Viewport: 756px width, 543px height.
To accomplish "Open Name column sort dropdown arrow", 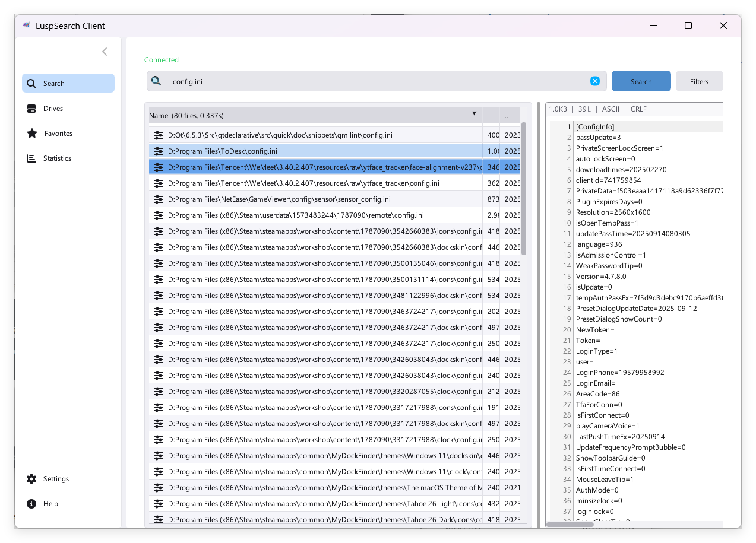I will click(474, 113).
